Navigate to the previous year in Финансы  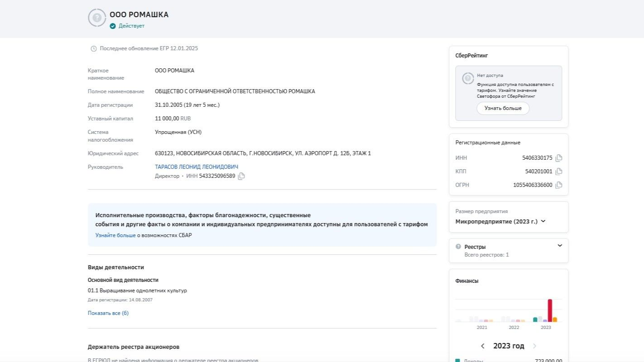pyautogui.click(x=483, y=346)
